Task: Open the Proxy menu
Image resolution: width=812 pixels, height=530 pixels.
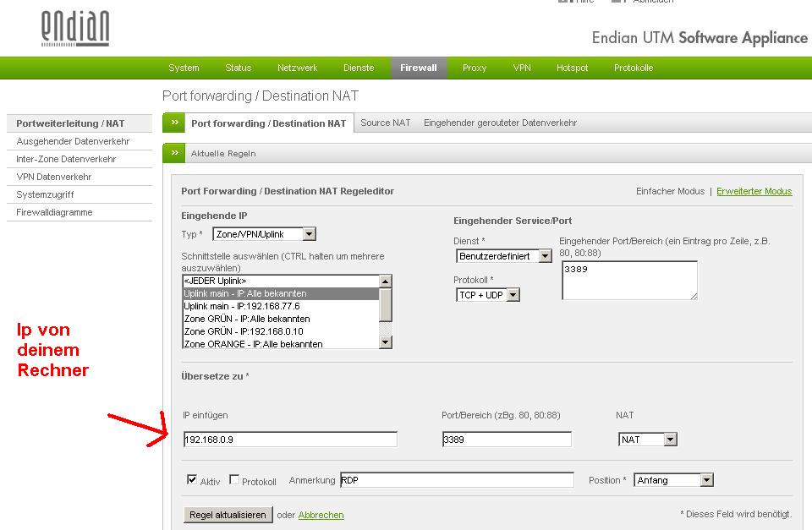Action: pyautogui.click(x=475, y=68)
